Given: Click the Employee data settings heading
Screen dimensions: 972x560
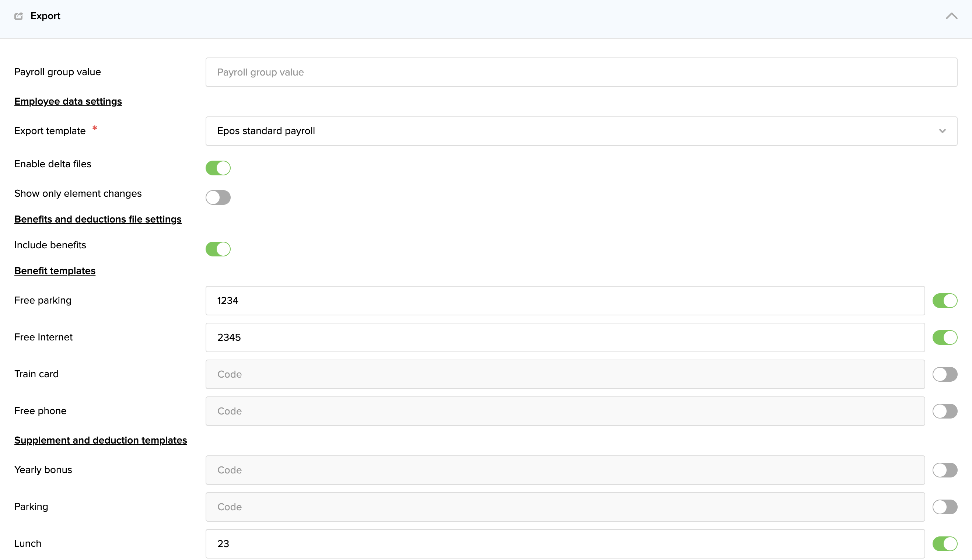Looking at the screenshot, I should click(x=68, y=102).
